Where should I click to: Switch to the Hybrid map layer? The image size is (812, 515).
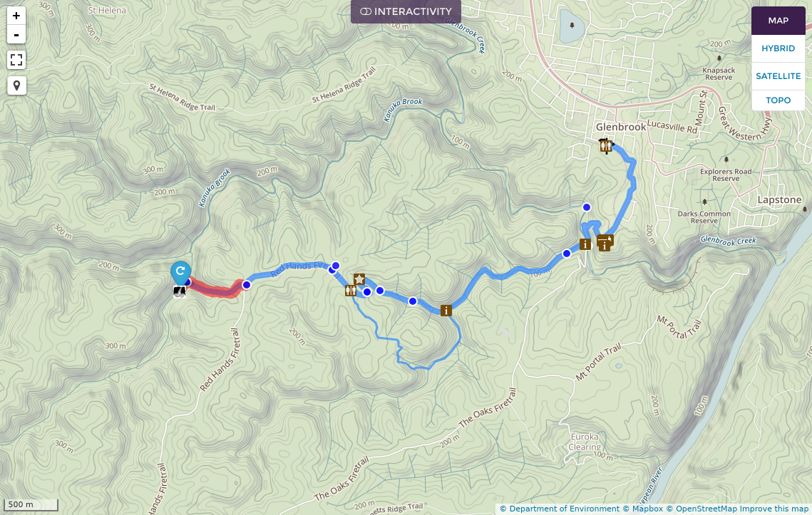pyautogui.click(x=778, y=48)
